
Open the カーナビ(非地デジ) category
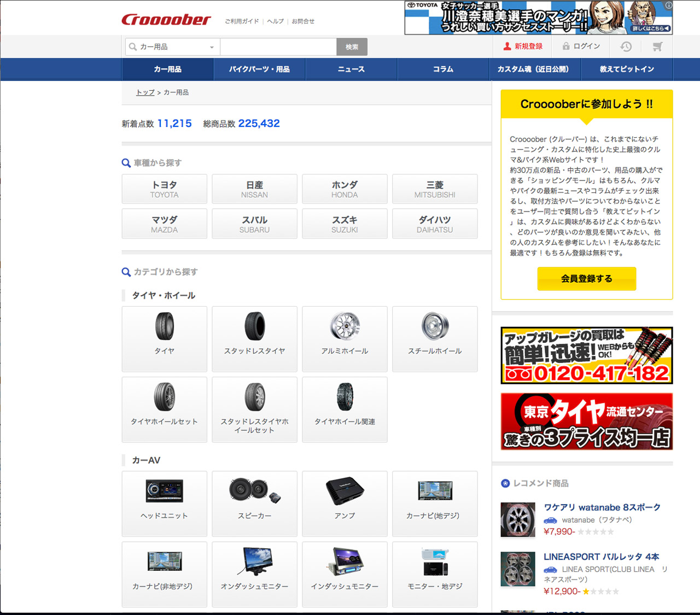(165, 574)
